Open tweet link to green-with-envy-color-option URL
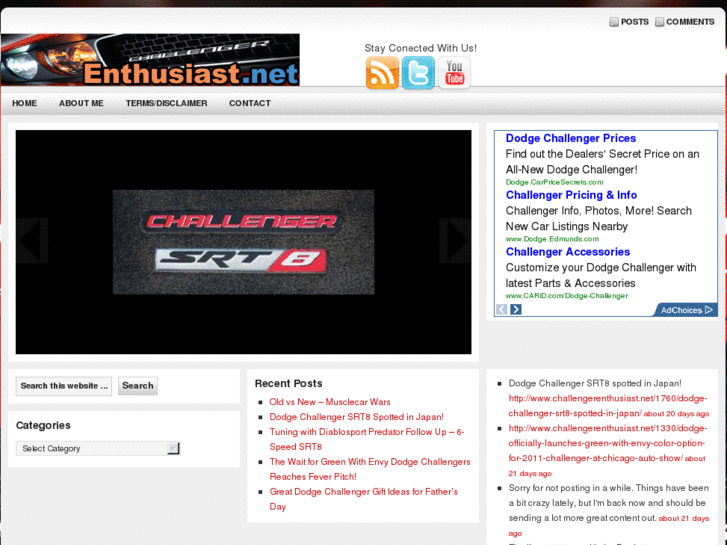This screenshot has width=727, height=545. pos(607,443)
